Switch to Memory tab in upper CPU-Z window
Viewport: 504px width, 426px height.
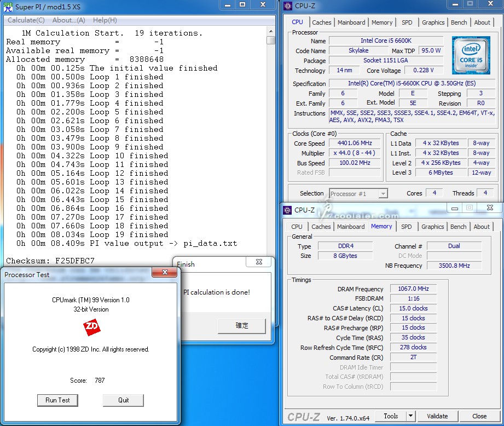[x=382, y=22]
